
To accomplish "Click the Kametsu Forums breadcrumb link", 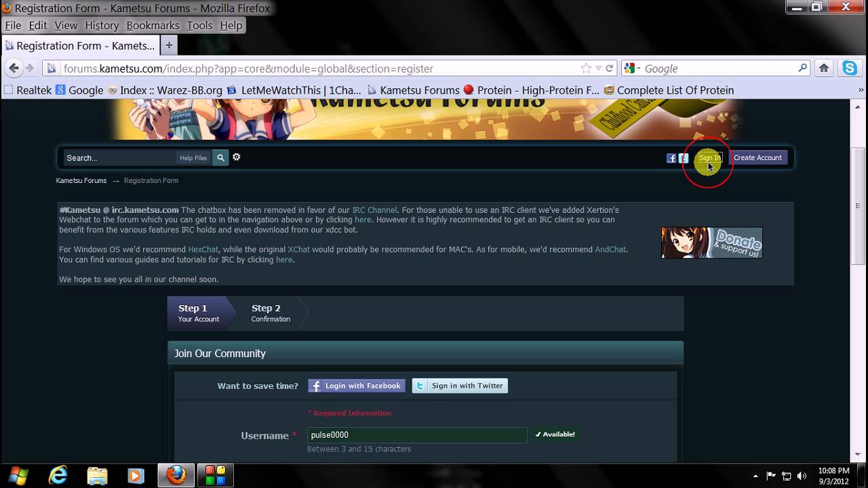I will coord(81,180).
